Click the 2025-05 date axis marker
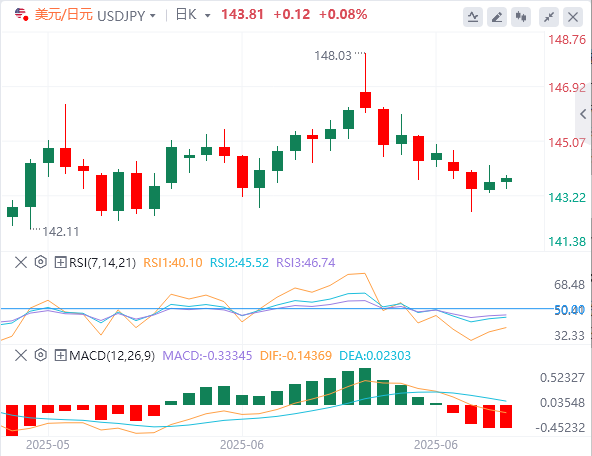592x456 pixels. tap(48, 445)
